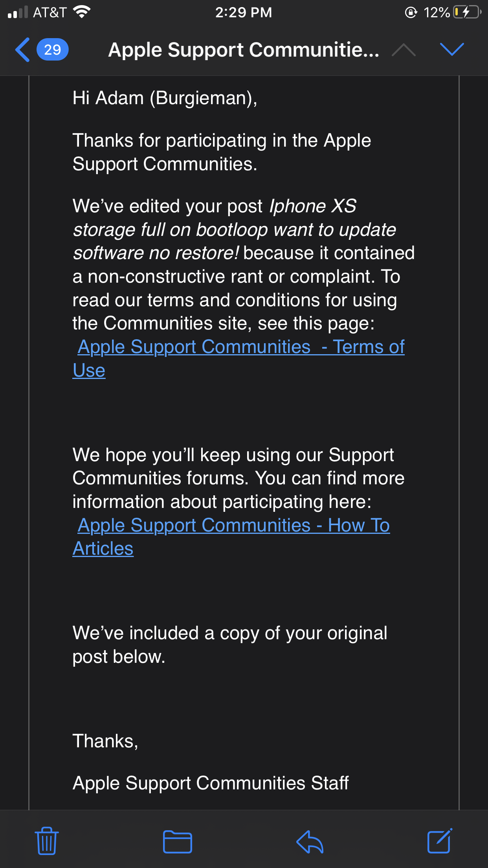Reply using the curved arrow icon

point(310,842)
